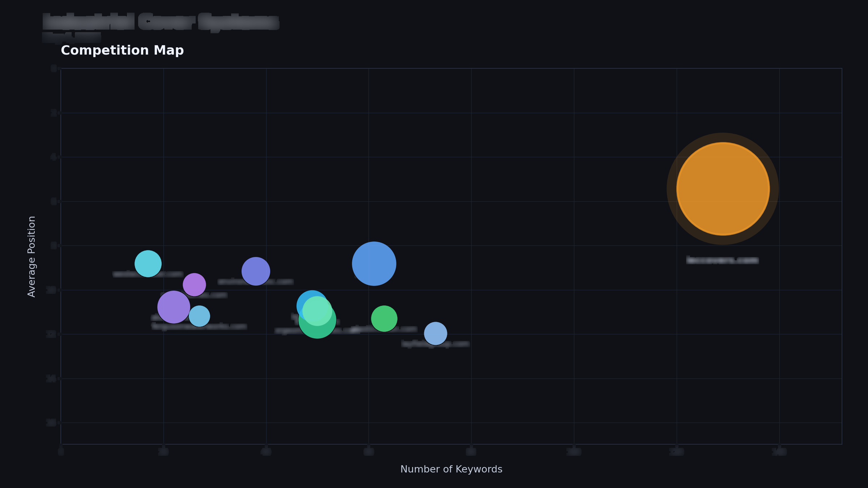
Task: Click the biggest cornflower blue bubble
Action: tap(374, 264)
